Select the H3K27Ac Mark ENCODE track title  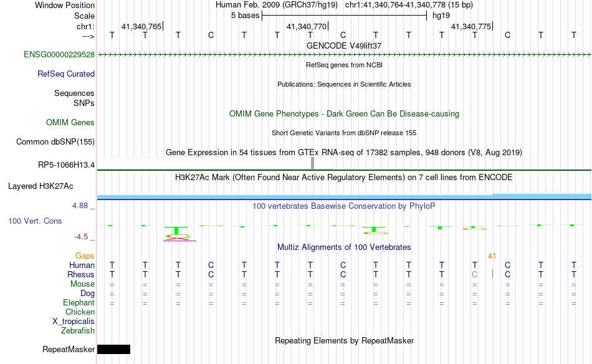coord(344,178)
